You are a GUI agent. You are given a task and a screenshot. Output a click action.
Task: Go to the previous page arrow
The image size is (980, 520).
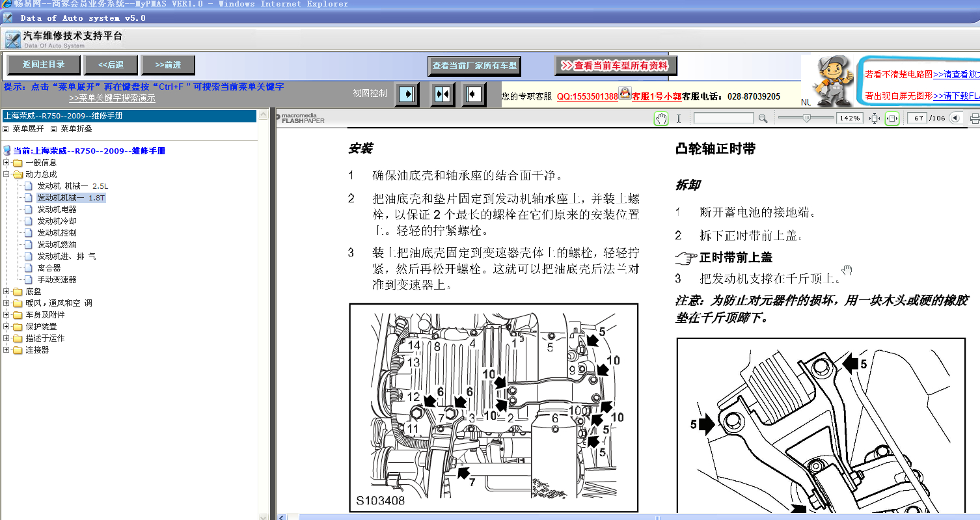pyautogui.click(x=955, y=118)
